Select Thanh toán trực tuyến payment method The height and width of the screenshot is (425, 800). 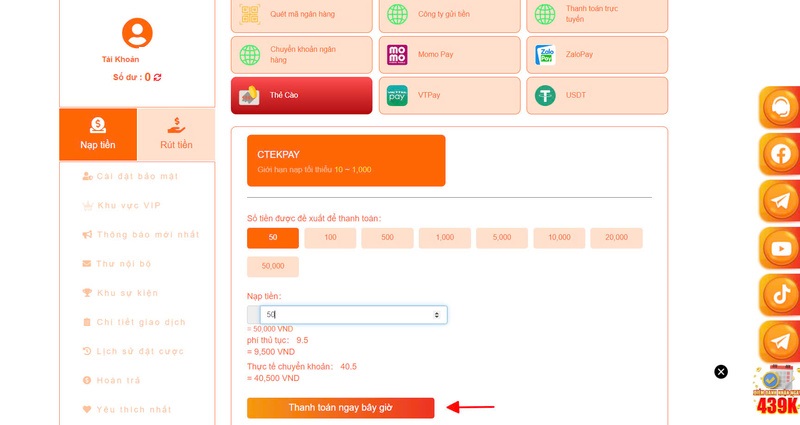(x=597, y=15)
